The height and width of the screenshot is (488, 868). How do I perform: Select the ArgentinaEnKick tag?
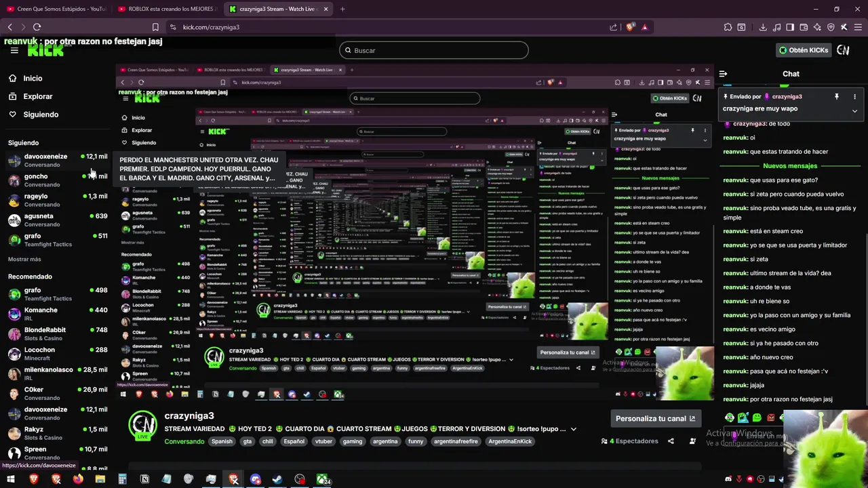[x=510, y=441]
